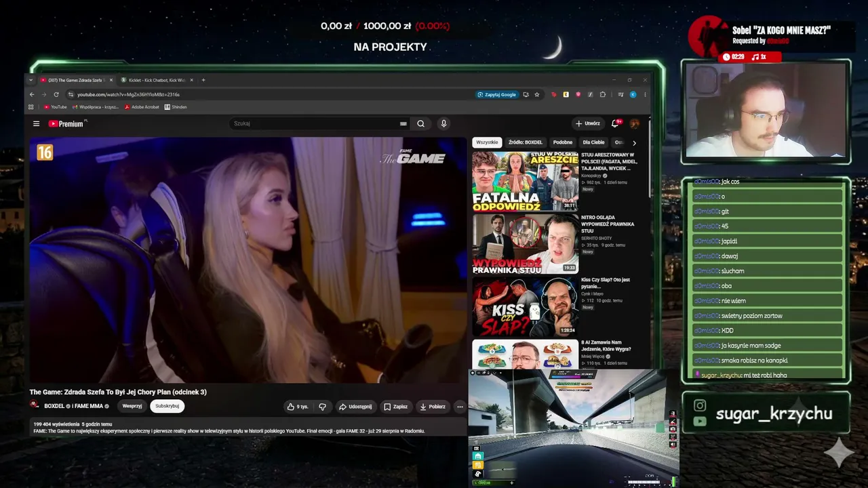Show more filter chips with right arrow
This screenshot has width=868, height=488.
tap(634, 142)
